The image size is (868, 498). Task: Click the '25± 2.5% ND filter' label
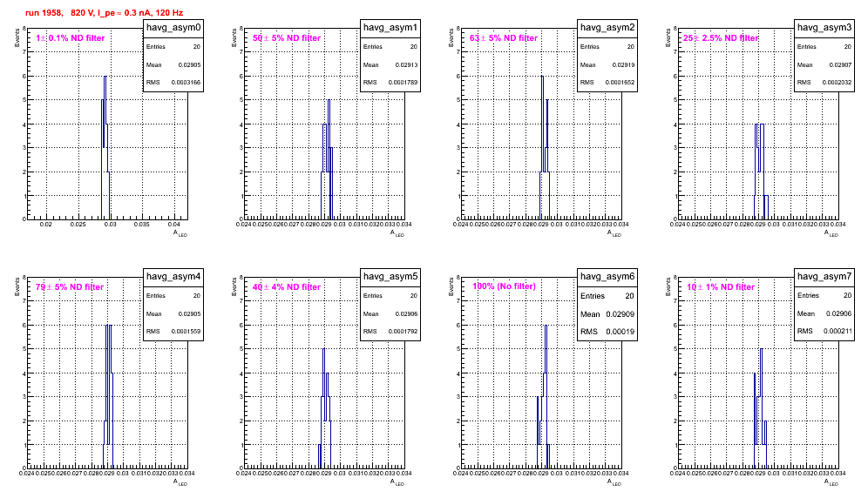(x=721, y=38)
